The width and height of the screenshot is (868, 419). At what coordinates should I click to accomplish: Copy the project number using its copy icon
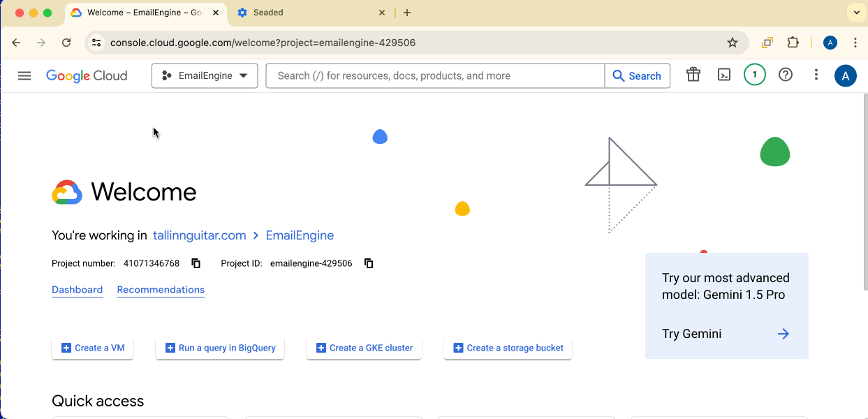point(196,263)
